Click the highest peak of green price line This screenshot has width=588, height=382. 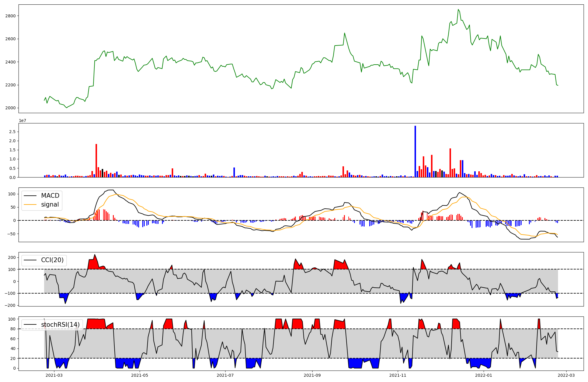click(x=458, y=10)
